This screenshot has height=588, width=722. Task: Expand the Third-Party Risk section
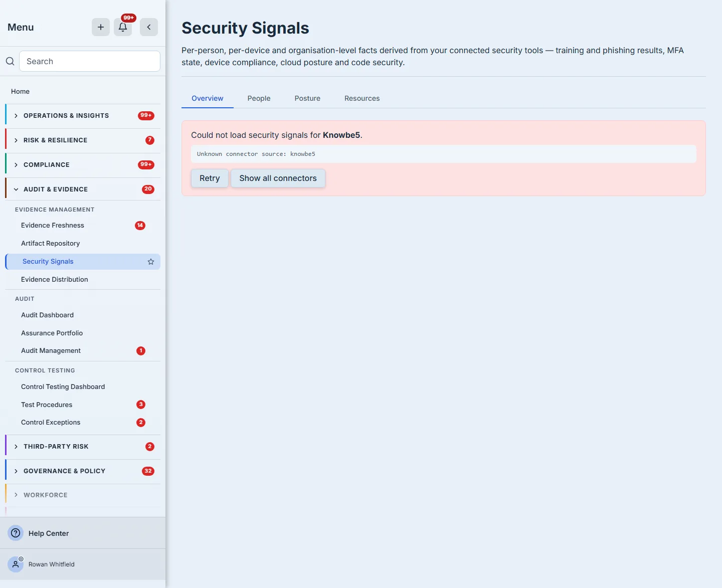click(83, 447)
